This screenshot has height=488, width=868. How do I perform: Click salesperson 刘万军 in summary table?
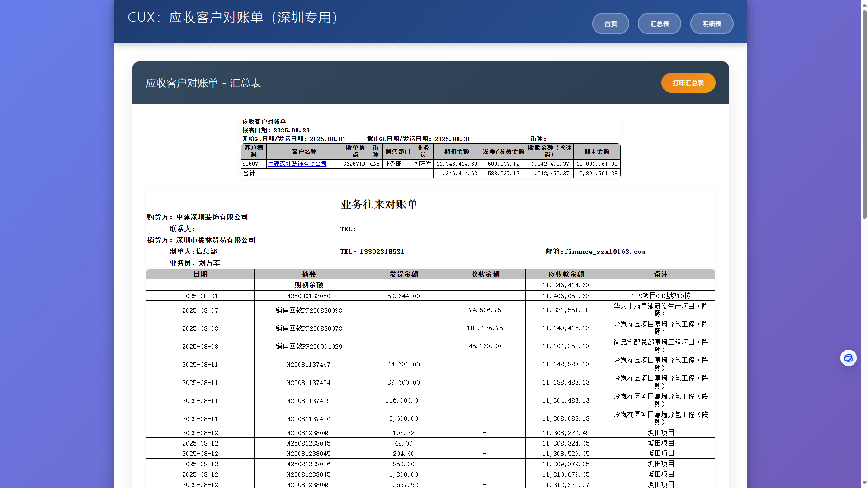click(x=423, y=164)
